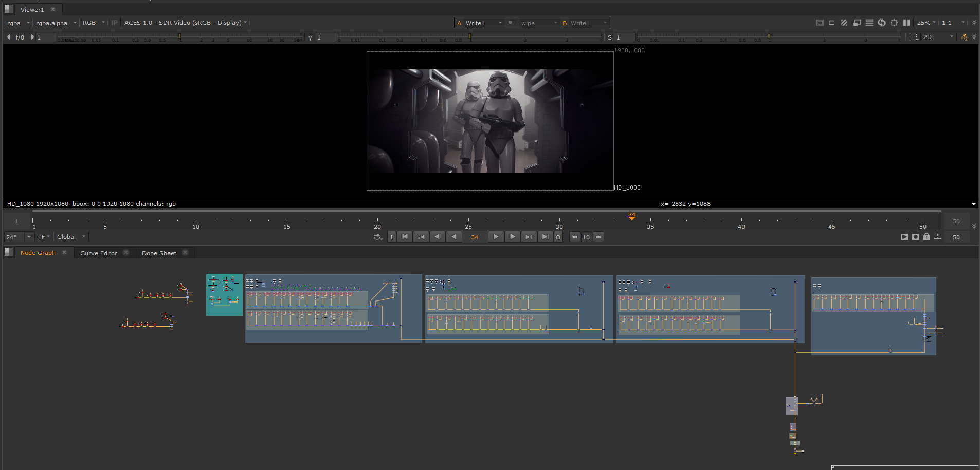Click the viewer capture icon near timeline end
The width and height of the screenshot is (980, 470).
coord(916,237)
